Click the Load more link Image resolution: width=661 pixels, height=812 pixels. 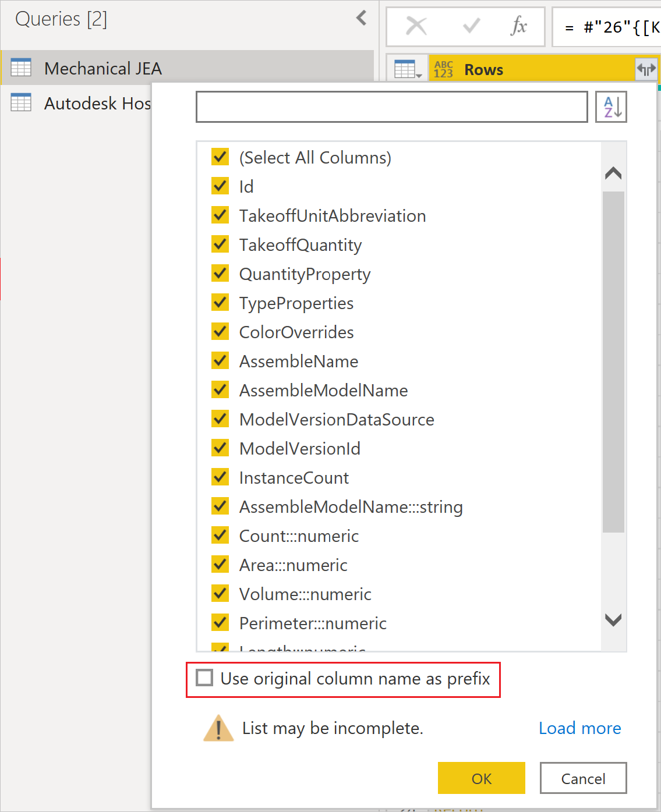[x=579, y=728]
